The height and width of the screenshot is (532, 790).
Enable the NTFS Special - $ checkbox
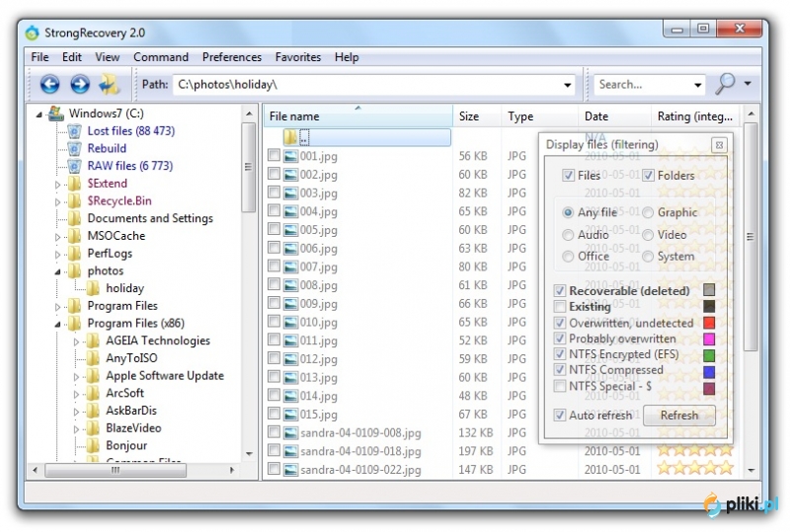click(559, 386)
